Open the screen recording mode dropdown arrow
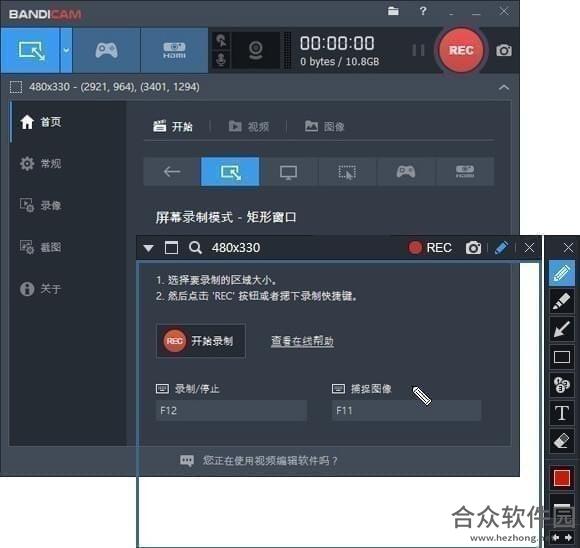The width and height of the screenshot is (580, 548). (x=66, y=50)
